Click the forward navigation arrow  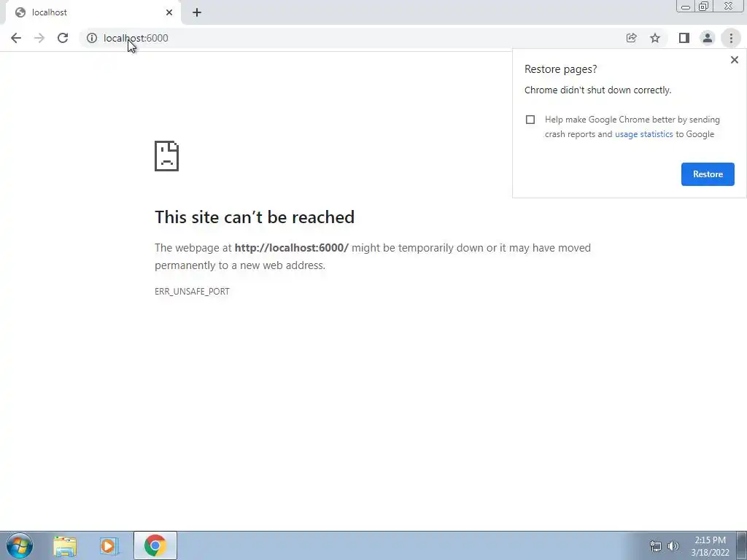(39, 38)
